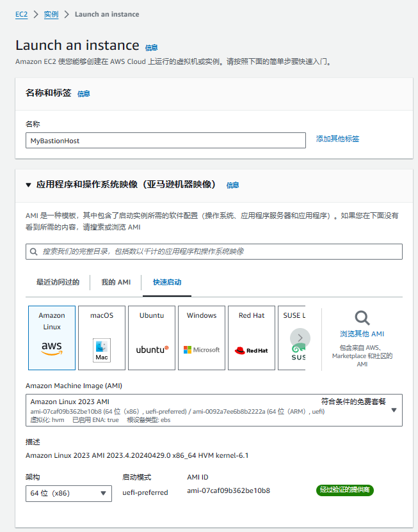Click the magnifier icon for browsing other AMIs
Image resolution: width=418 pixels, height=532 pixels.
click(362, 318)
